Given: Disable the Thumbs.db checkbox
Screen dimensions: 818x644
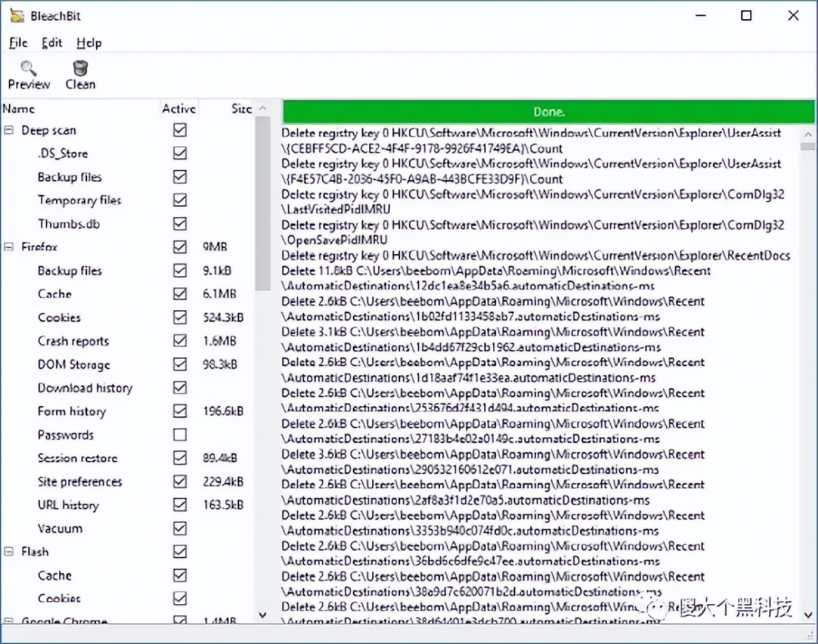Looking at the screenshot, I should tap(179, 223).
